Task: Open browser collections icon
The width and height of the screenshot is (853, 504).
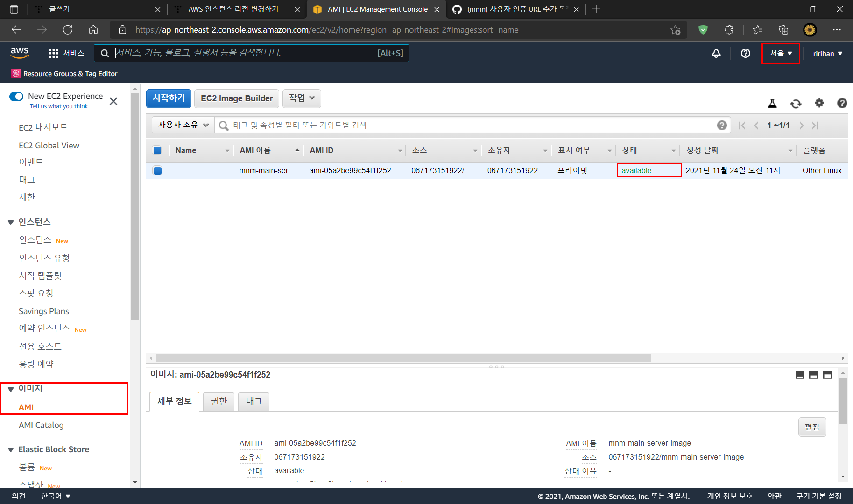Action: click(x=783, y=30)
